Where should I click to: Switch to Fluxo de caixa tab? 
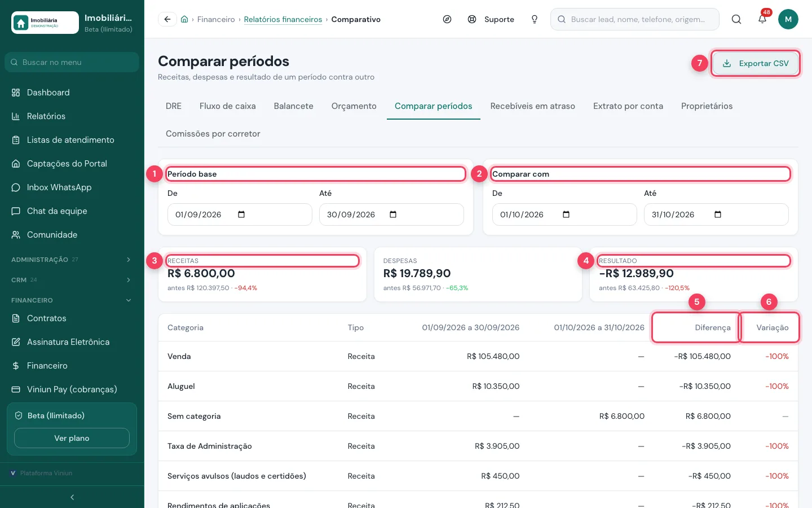pos(228,106)
